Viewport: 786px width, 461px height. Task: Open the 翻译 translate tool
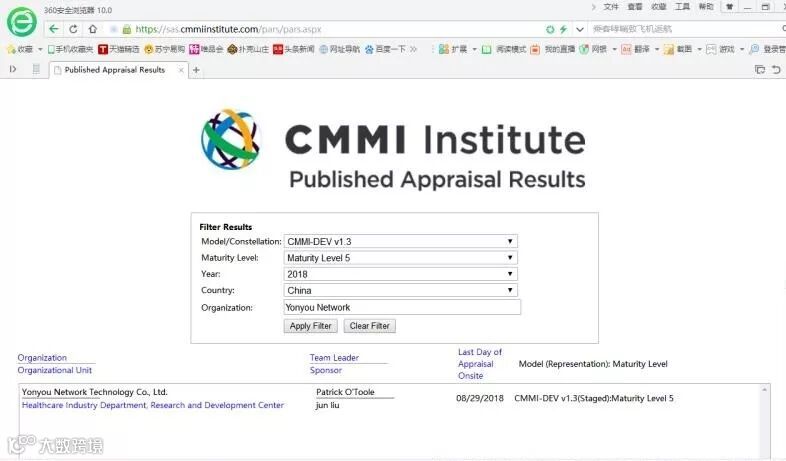[636, 49]
